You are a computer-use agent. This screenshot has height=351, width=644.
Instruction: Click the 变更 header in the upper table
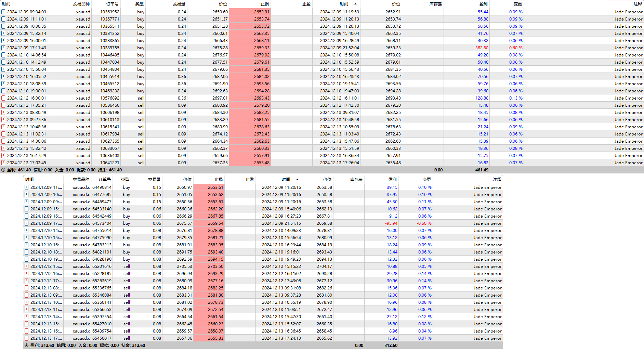click(518, 4)
